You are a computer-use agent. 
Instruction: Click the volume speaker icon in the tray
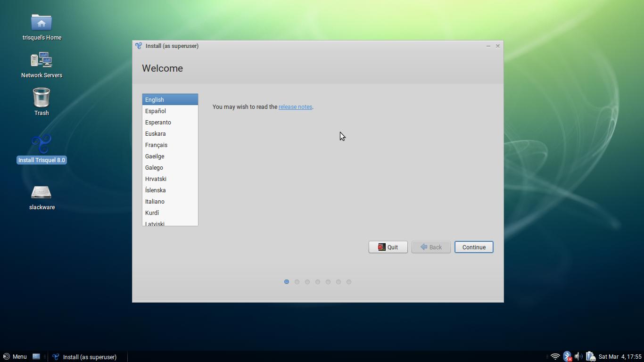(x=578, y=356)
